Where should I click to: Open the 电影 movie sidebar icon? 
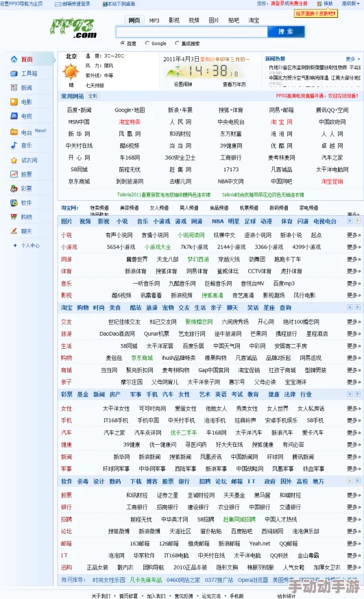click(x=14, y=102)
